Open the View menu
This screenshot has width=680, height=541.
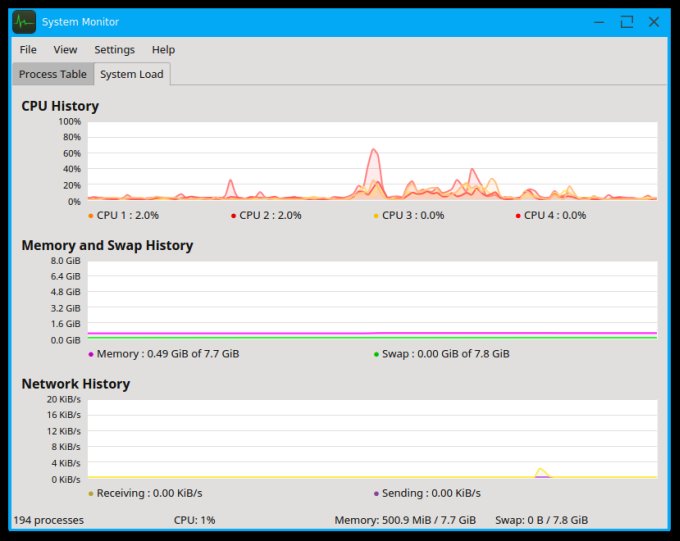65,49
